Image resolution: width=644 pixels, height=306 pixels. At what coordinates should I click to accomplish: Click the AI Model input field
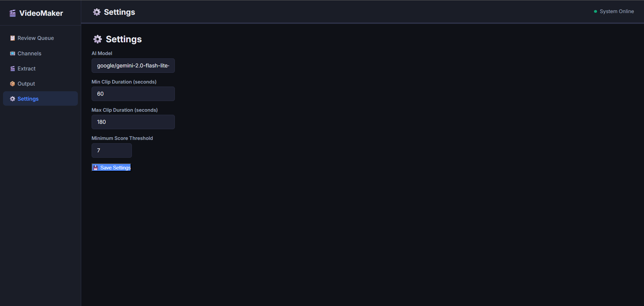(x=133, y=65)
